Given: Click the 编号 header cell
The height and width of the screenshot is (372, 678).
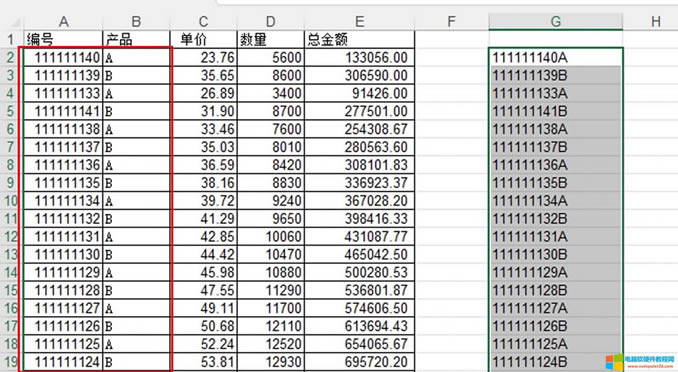Looking at the screenshot, I should coord(64,39).
